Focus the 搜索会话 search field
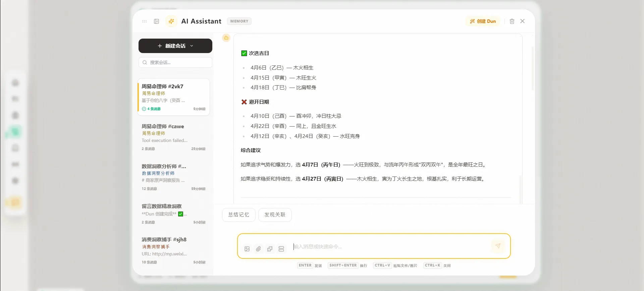644x291 pixels. coord(178,62)
